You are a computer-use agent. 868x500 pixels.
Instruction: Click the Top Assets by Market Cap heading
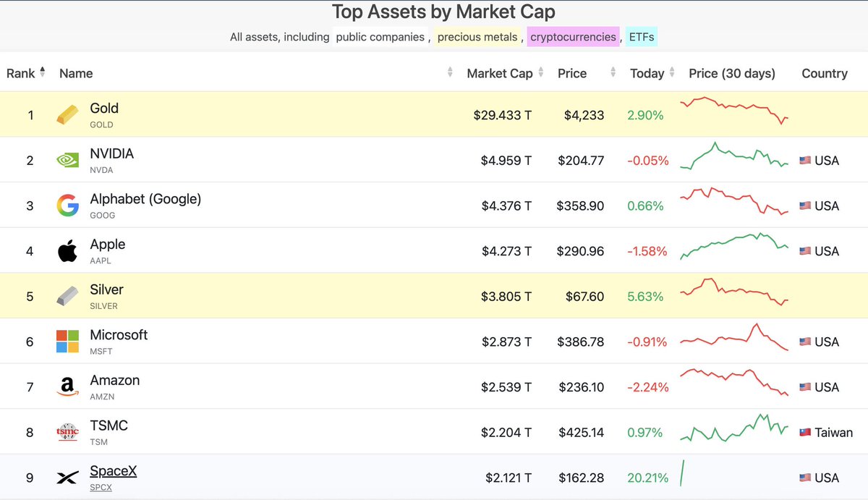pyautogui.click(x=443, y=12)
